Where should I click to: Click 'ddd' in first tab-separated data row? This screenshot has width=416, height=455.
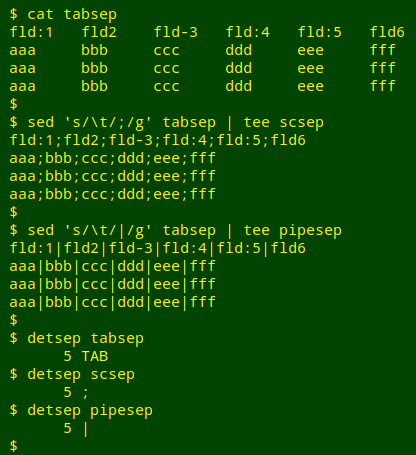239,50
